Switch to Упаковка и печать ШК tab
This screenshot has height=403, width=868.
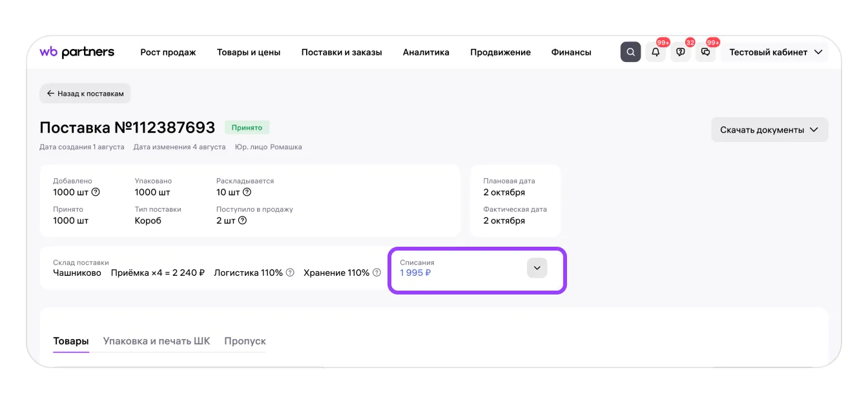(x=157, y=341)
